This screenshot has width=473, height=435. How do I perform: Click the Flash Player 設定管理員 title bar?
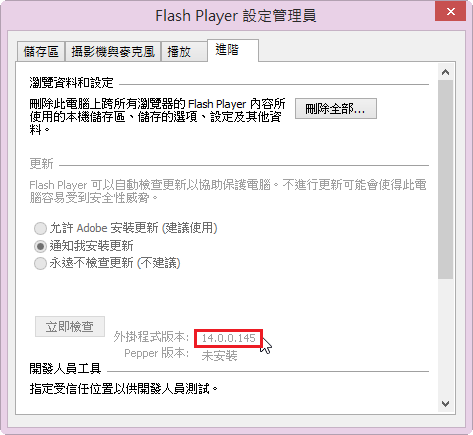click(x=217, y=15)
